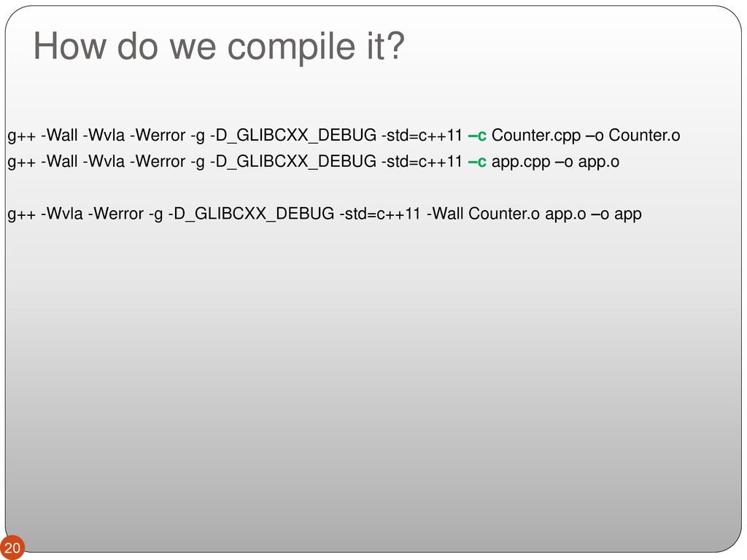Click -std=c++11 in the second command
747x560 pixels.
coord(422,162)
